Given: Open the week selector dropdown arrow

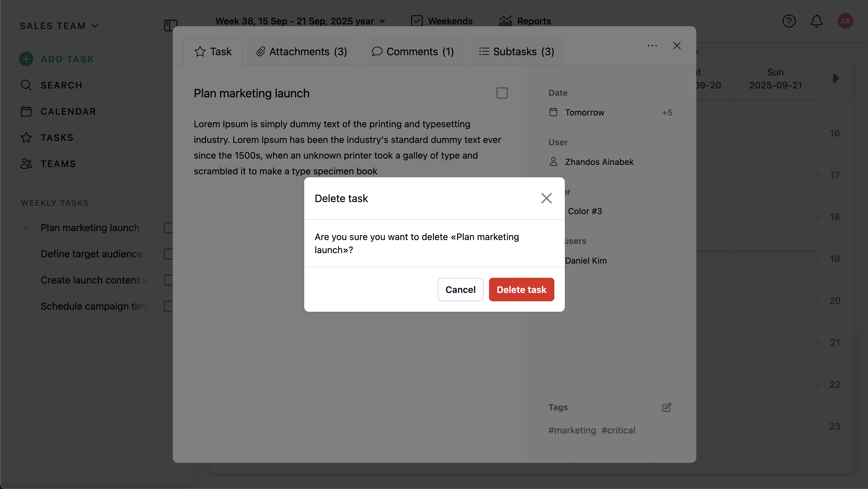Looking at the screenshot, I should 382,21.
